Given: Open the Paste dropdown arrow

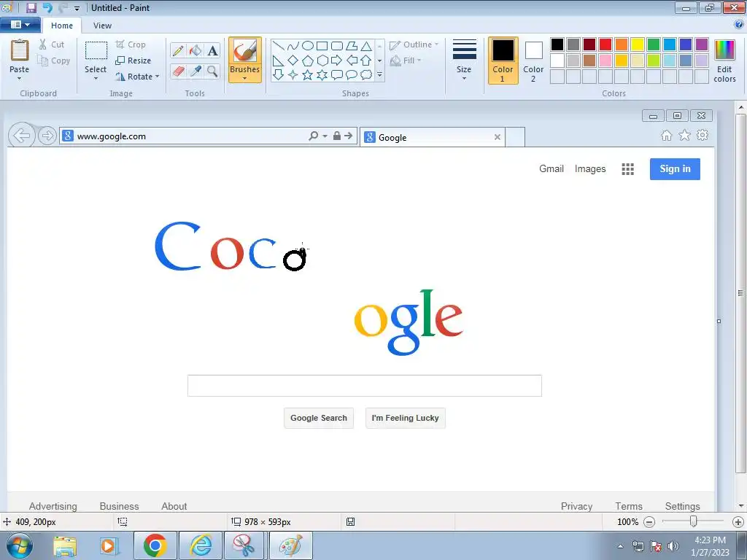Looking at the screenshot, I should click(20, 78).
